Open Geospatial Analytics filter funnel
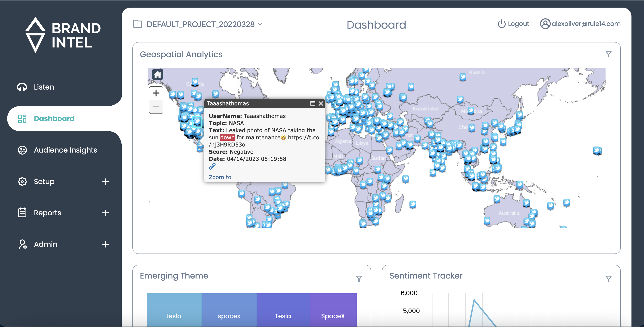The width and height of the screenshot is (644, 327). (608, 54)
